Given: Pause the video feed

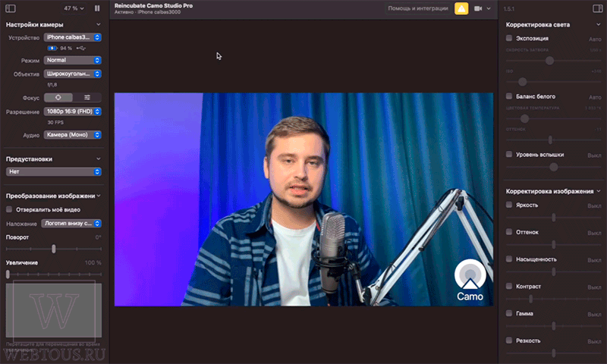Looking at the screenshot, I should click(97, 8).
